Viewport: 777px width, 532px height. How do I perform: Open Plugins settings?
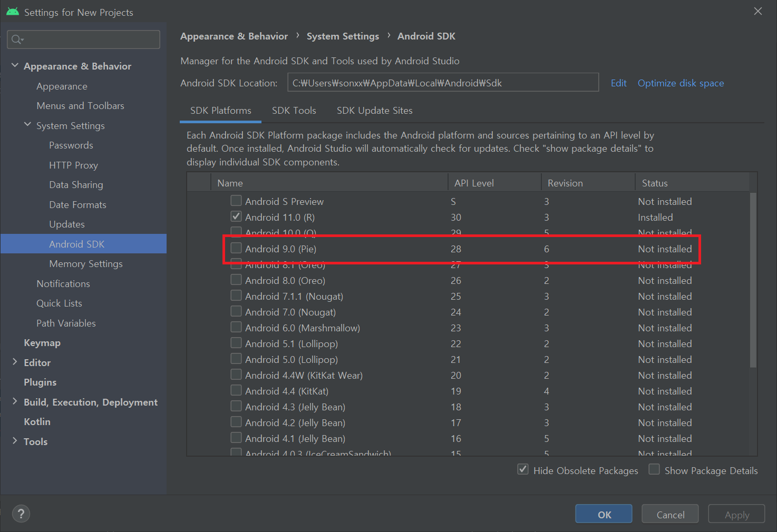click(40, 382)
